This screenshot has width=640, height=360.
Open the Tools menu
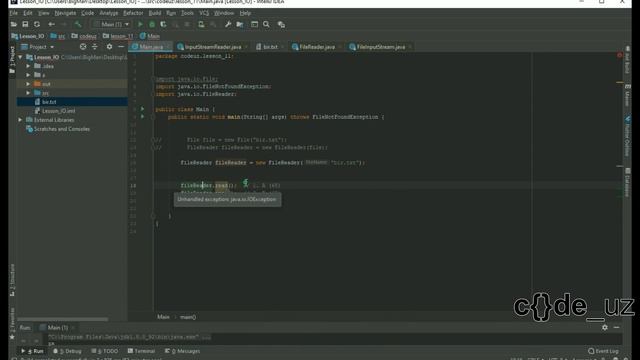tap(187, 13)
